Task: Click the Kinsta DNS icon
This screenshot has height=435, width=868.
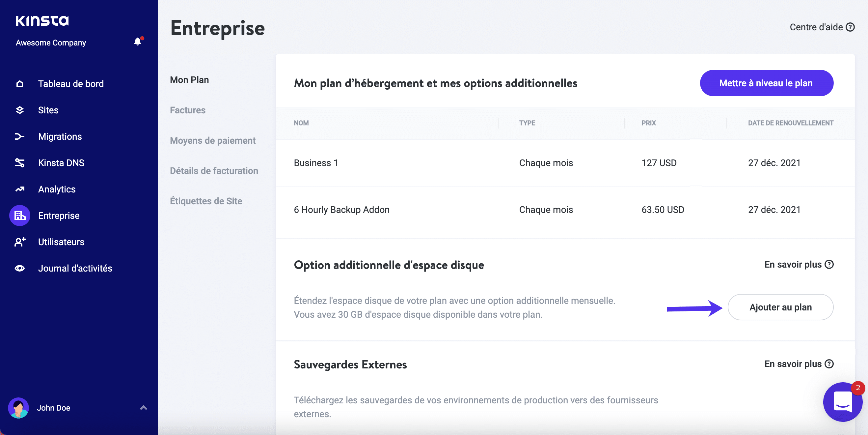Action: click(19, 163)
